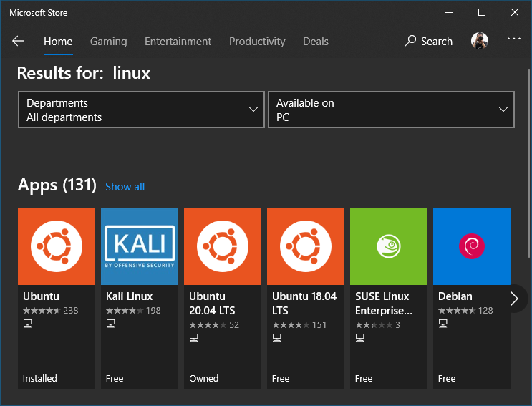Click the Results for: linux heading
Image resolution: width=532 pixels, height=406 pixels.
point(84,73)
